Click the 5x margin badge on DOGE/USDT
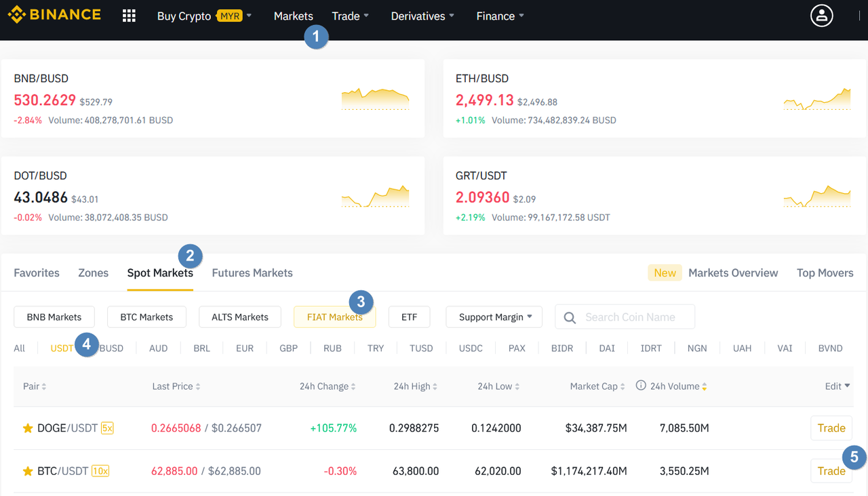 pyautogui.click(x=107, y=428)
